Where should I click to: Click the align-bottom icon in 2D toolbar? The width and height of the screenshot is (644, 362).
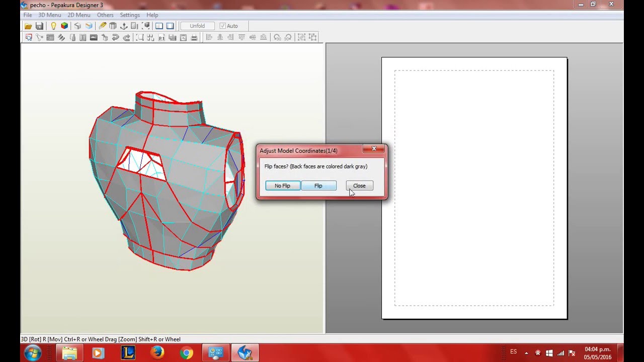264,37
